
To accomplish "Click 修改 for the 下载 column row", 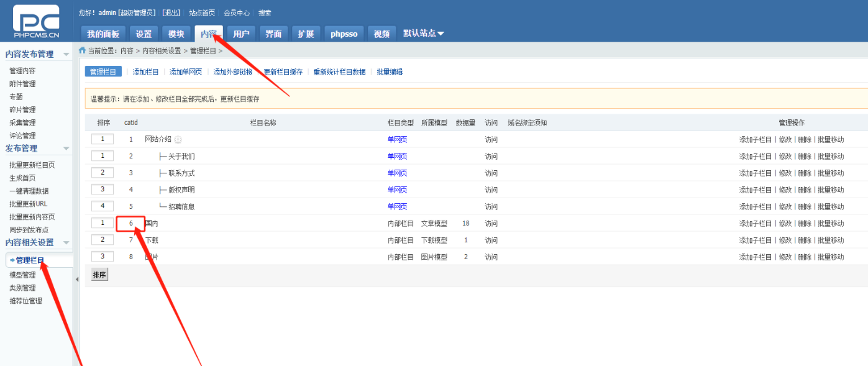I will [785, 240].
